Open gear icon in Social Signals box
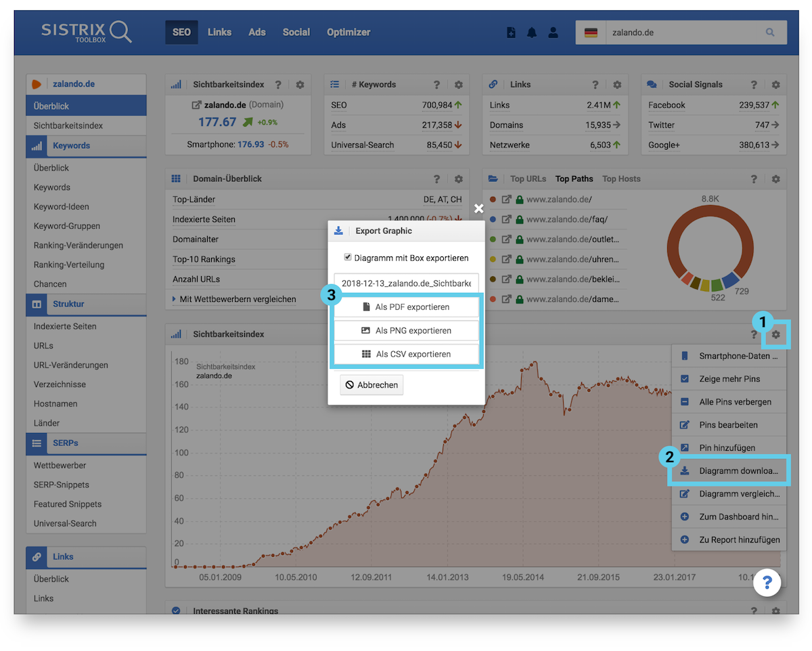Viewport: 812px width, 651px height. [775, 85]
